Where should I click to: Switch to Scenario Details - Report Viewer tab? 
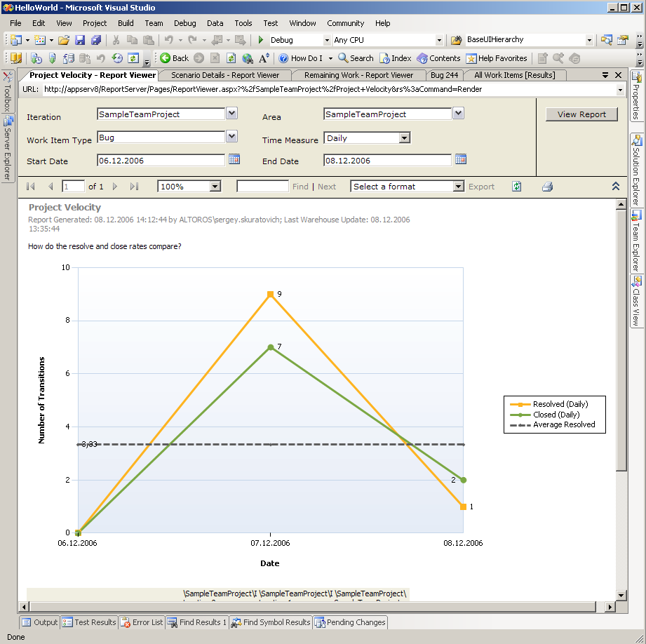[225, 75]
